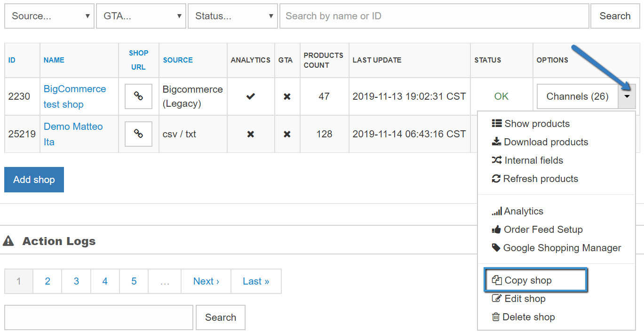Click GTA cross icon in Demo Matteo Ita row

pyautogui.click(x=287, y=134)
